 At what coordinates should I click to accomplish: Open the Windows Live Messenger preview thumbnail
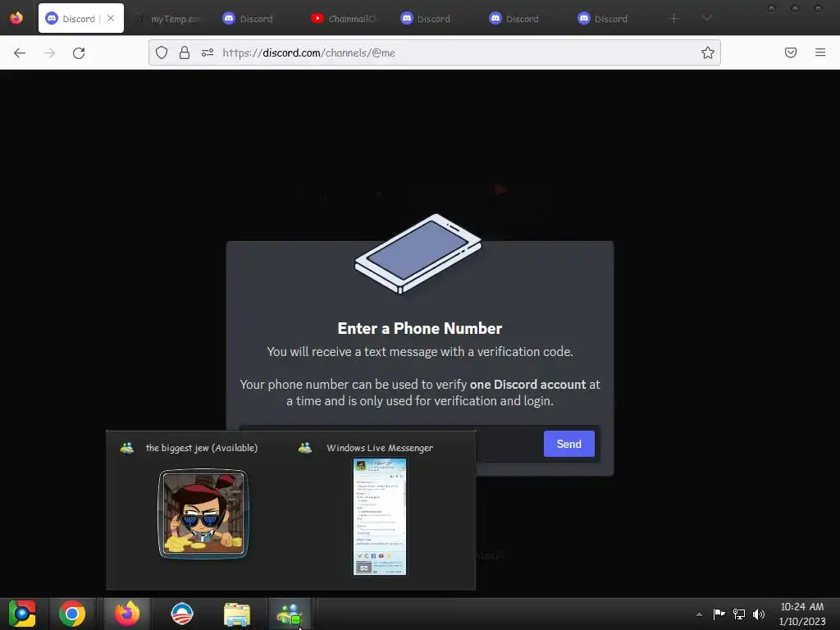(x=380, y=517)
